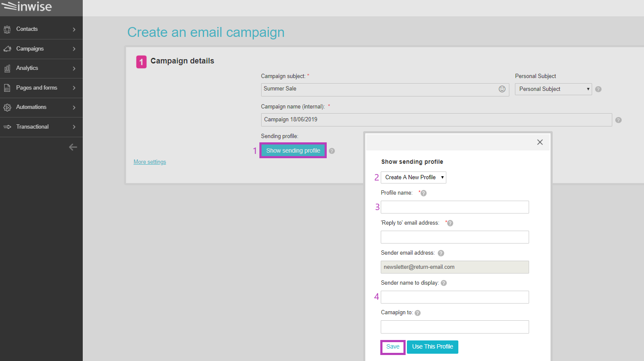Expand the Create A New Profile dropdown
The height and width of the screenshot is (361, 644).
point(413,177)
